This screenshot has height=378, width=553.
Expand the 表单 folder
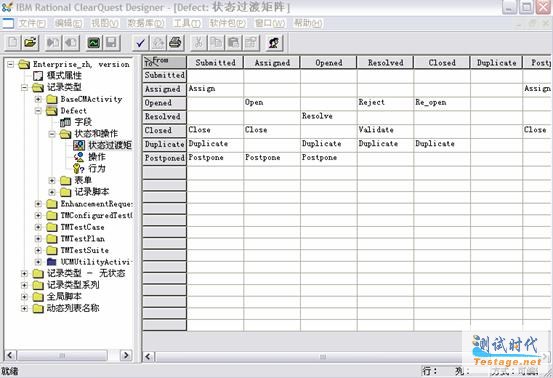pyautogui.click(x=52, y=181)
